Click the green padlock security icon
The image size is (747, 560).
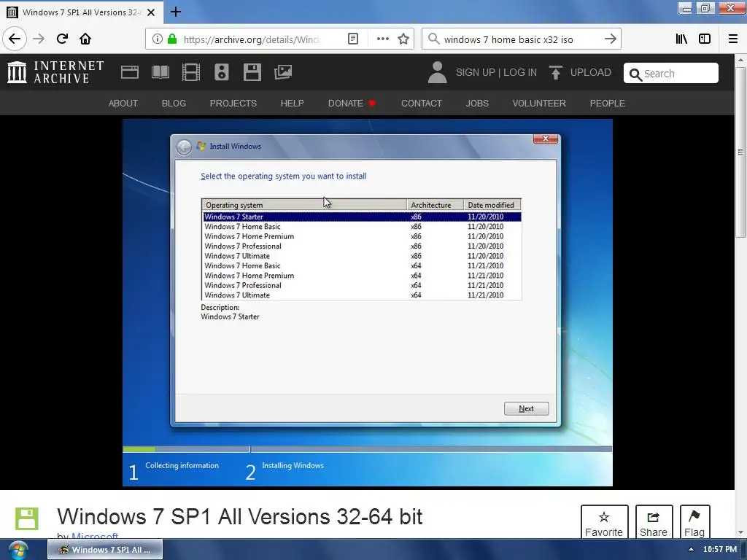tap(172, 39)
